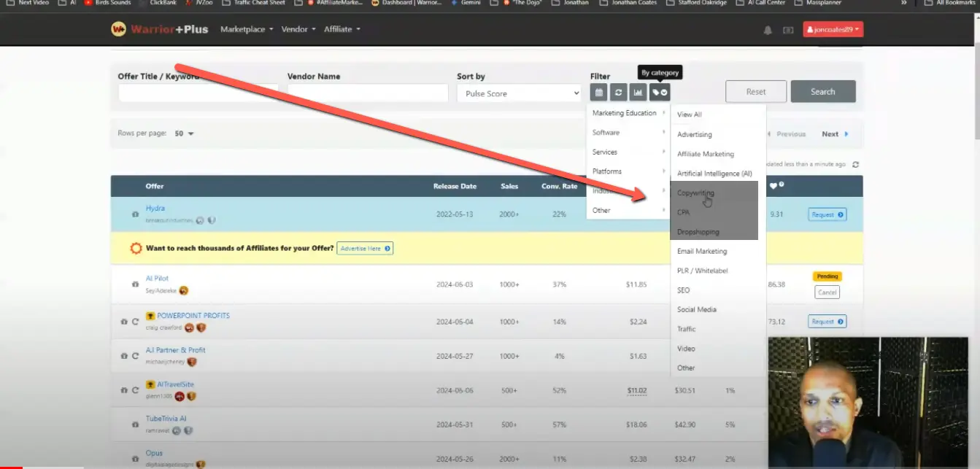Select the filter by category tag icon

[x=658, y=92]
